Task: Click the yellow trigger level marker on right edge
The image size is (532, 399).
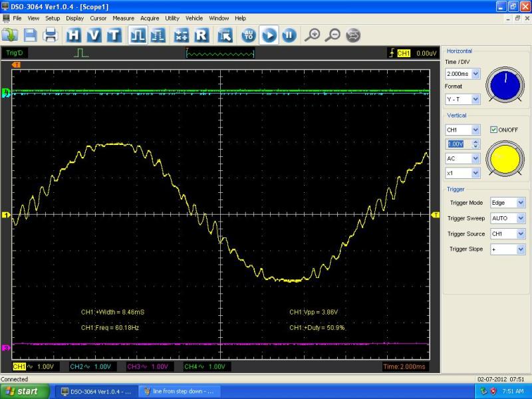Action: [436, 215]
